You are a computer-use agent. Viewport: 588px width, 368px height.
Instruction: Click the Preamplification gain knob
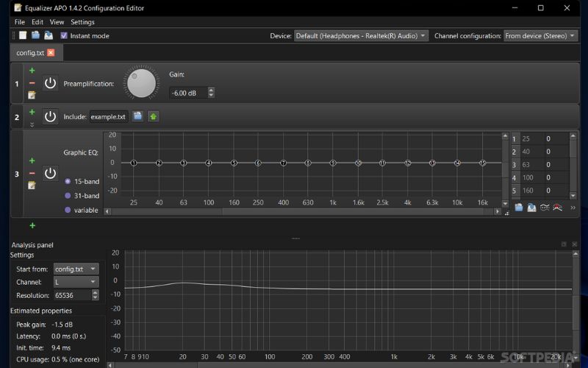pyautogui.click(x=141, y=83)
